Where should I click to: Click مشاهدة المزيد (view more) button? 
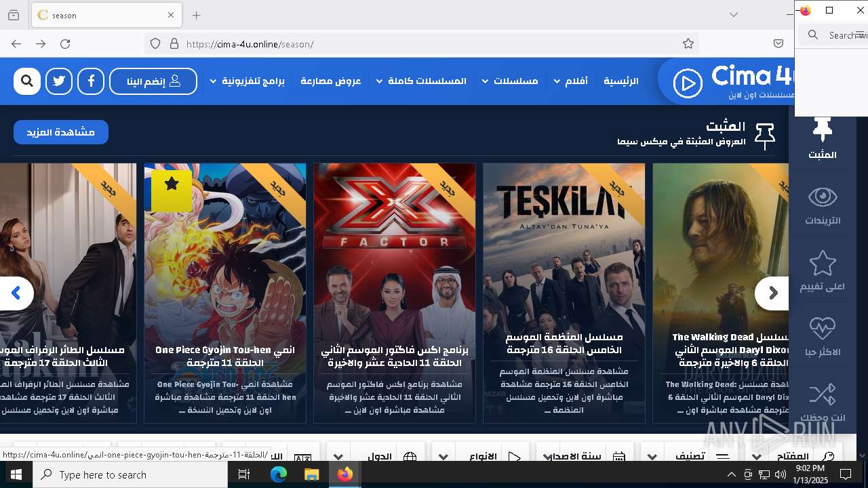pyautogui.click(x=61, y=132)
